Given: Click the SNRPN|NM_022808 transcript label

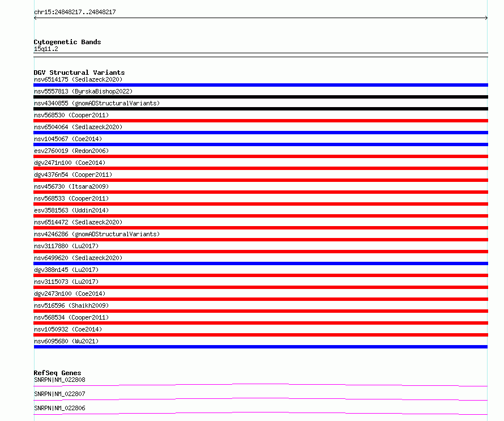Looking at the screenshot, I should coord(59,380).
